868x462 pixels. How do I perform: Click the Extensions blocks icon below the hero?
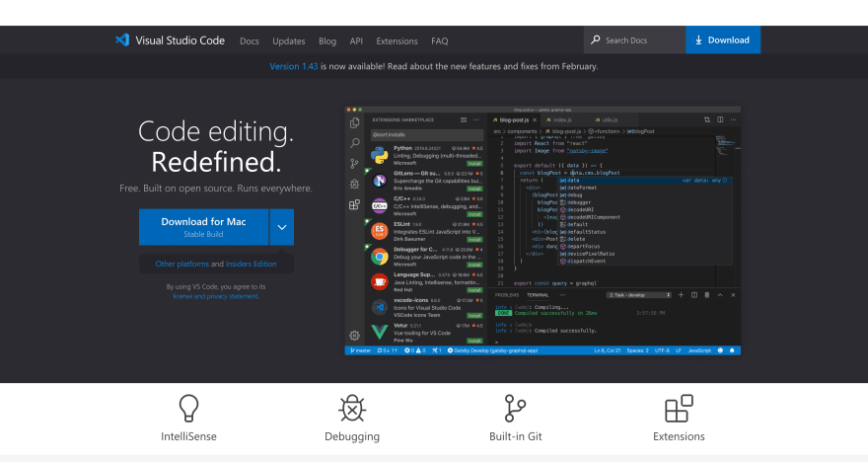coord(679,409)
